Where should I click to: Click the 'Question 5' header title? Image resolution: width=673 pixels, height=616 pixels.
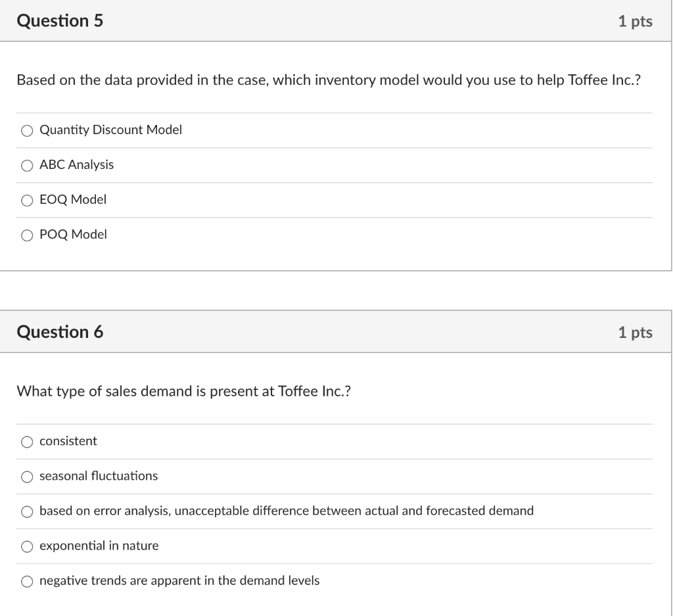(60, 20)
